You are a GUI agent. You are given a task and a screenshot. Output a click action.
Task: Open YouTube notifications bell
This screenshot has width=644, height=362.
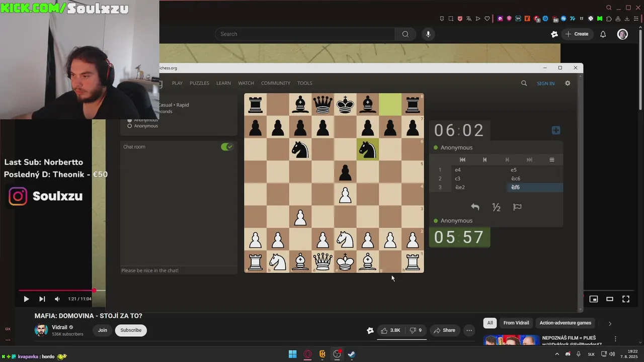point(603,34)
